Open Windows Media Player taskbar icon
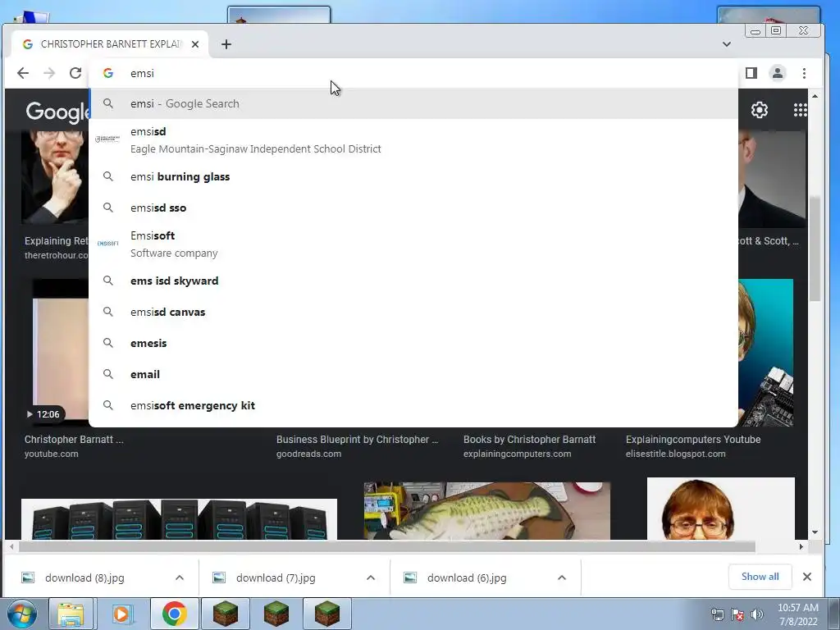The width and height of the screenshot is (840, 630). (122, 614)
